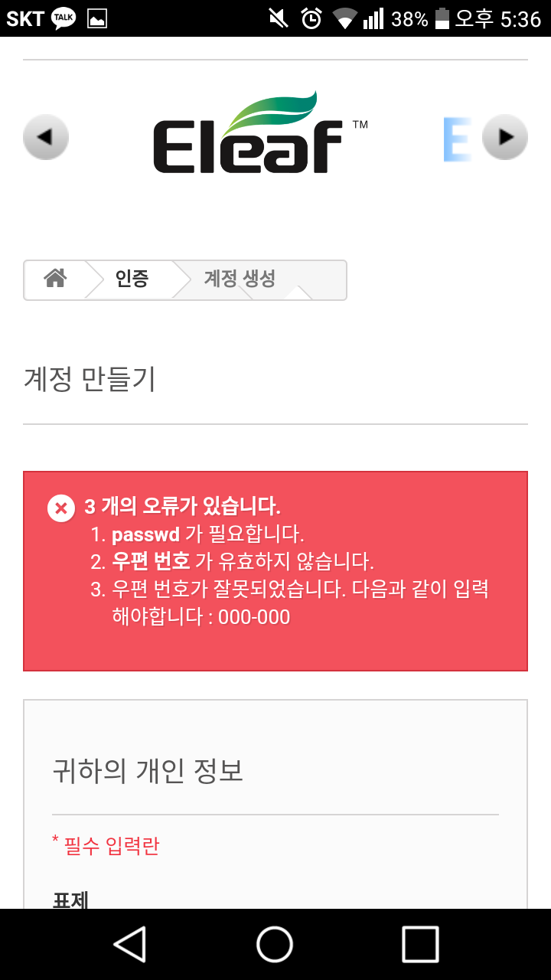Tap the KakaoTalk notification icon
Viewport: 551px width, 980px height.
pyautogui.click(x=64, y=18)
